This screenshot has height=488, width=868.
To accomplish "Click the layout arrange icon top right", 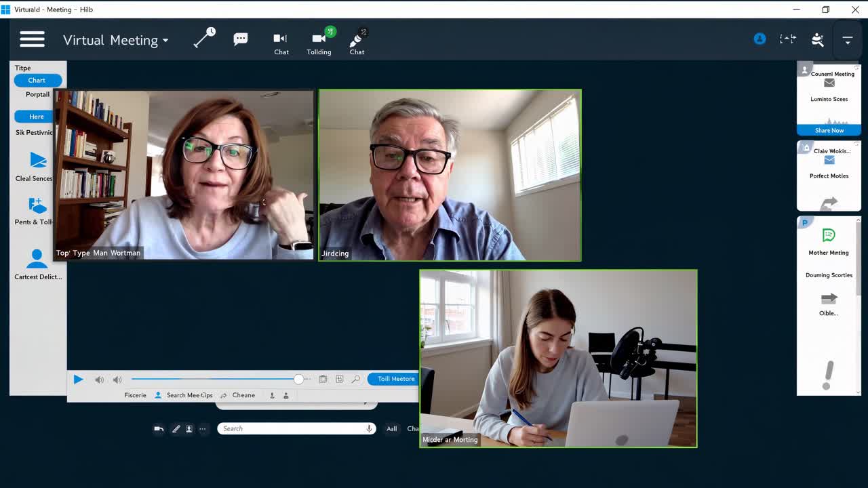I will click(787, 39).
